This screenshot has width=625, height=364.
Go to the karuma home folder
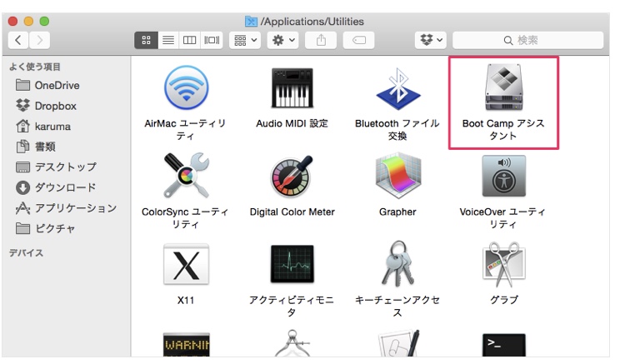click(x=52, y=127)
